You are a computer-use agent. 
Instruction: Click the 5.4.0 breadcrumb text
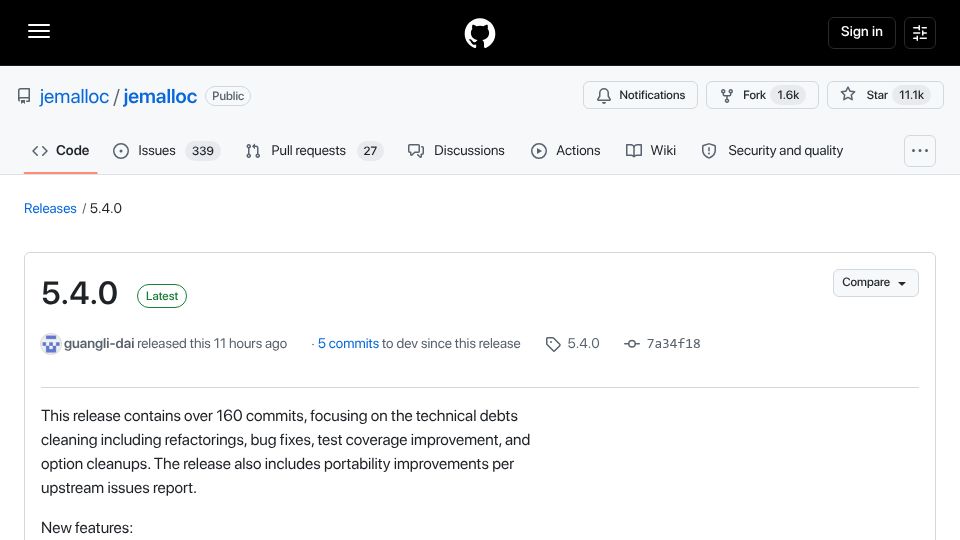coord(106,208)
